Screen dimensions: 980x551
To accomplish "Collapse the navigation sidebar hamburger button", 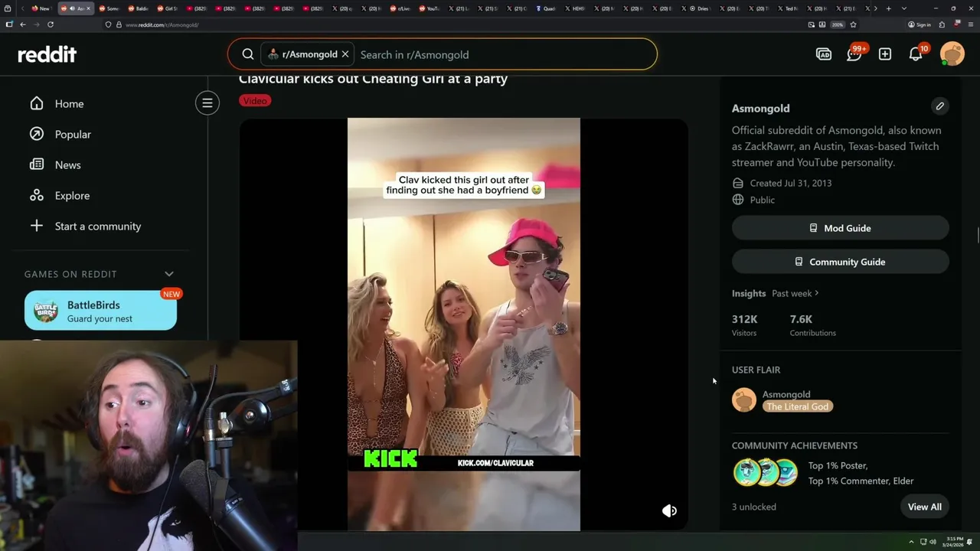I will [x=207, y=103].
